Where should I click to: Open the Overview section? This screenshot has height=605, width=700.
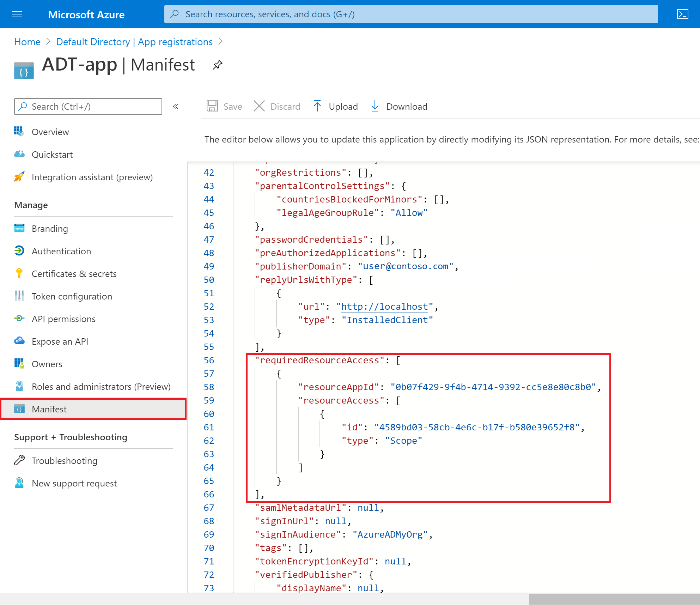[50, 132]
